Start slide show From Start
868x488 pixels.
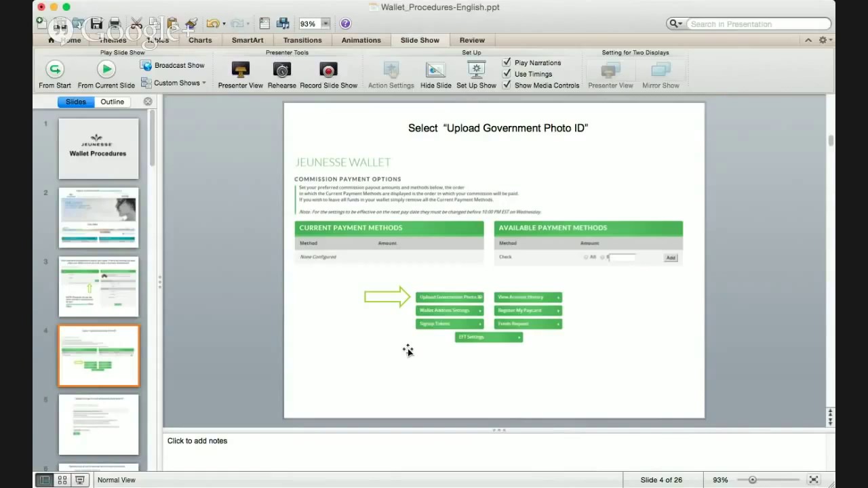point(55,75)
